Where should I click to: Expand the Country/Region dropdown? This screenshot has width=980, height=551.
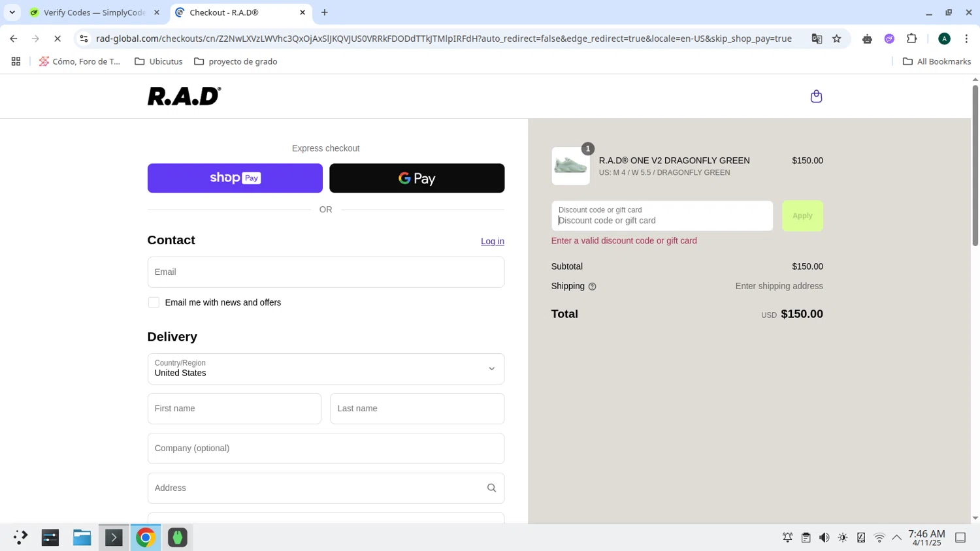click(326, 369)
